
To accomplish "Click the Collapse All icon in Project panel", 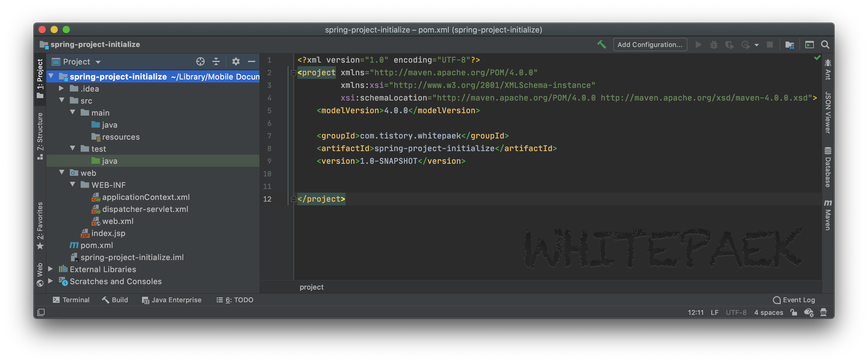I will 216,61.
